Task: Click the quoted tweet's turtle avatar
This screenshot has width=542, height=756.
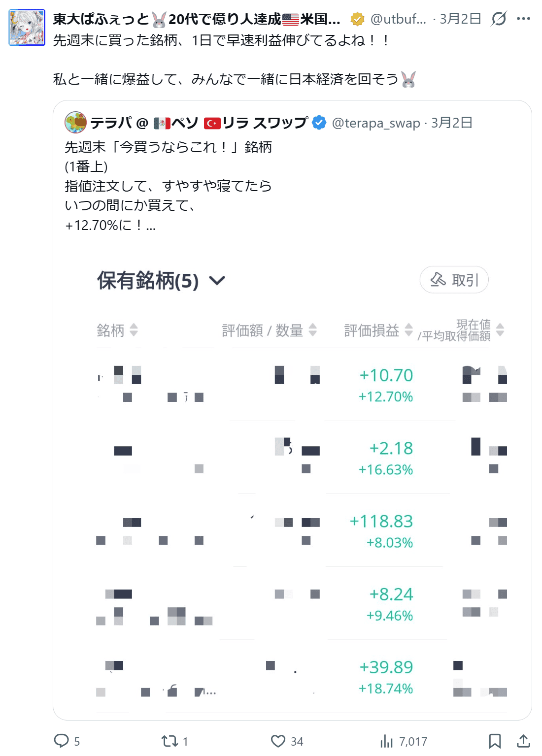Action: (75, 123)
